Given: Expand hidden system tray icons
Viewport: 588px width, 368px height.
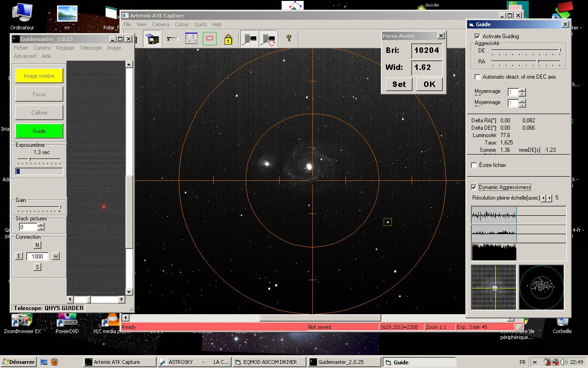Looking at the screenshot, I should click(x=535, y=362).
